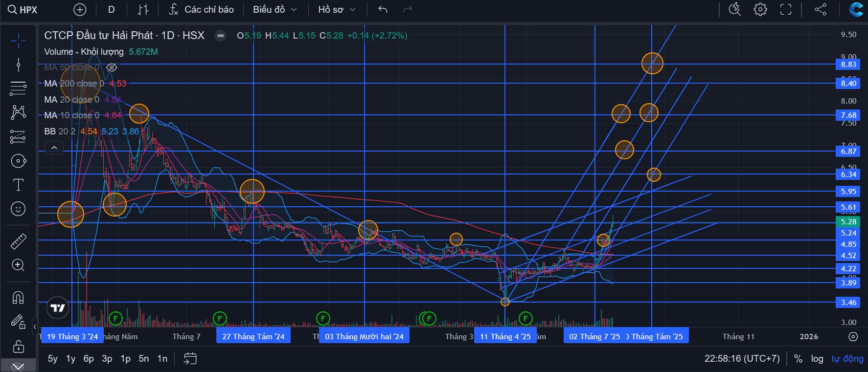Open the D interval dropdown
This screenshot has height=372, width=868.
112,10
